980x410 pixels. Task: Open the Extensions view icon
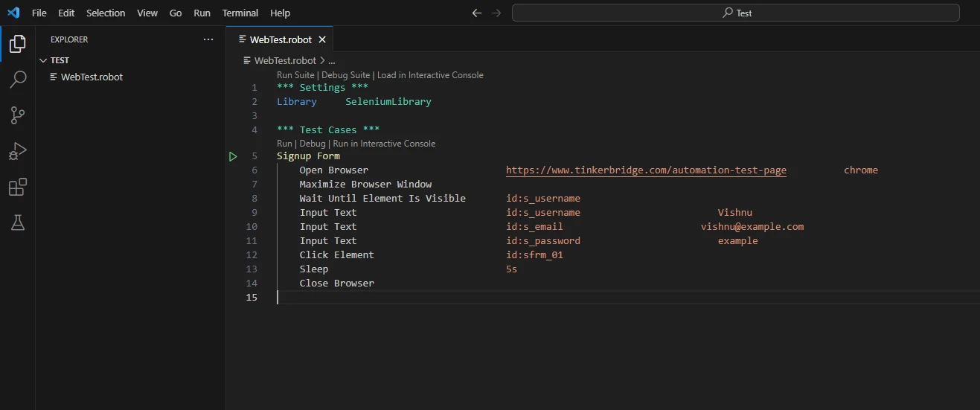[18, 187]
